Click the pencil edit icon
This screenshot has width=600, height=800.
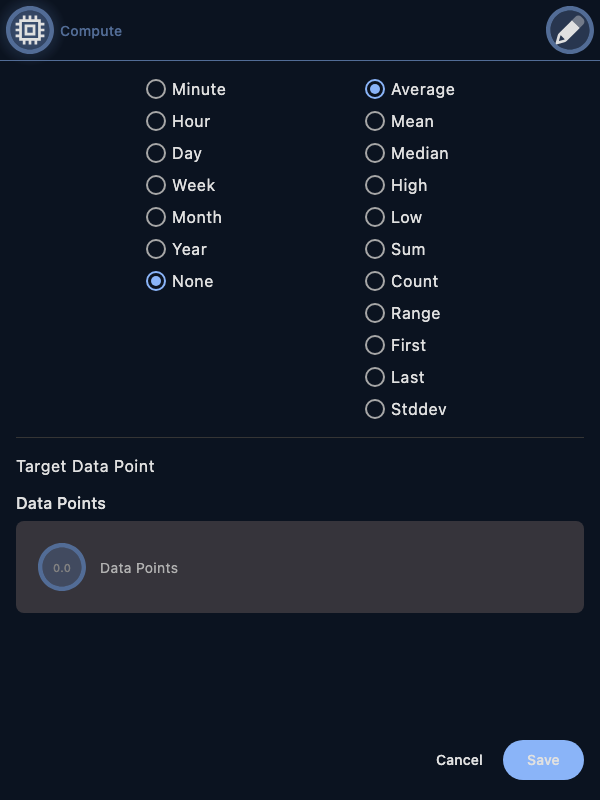569,31
